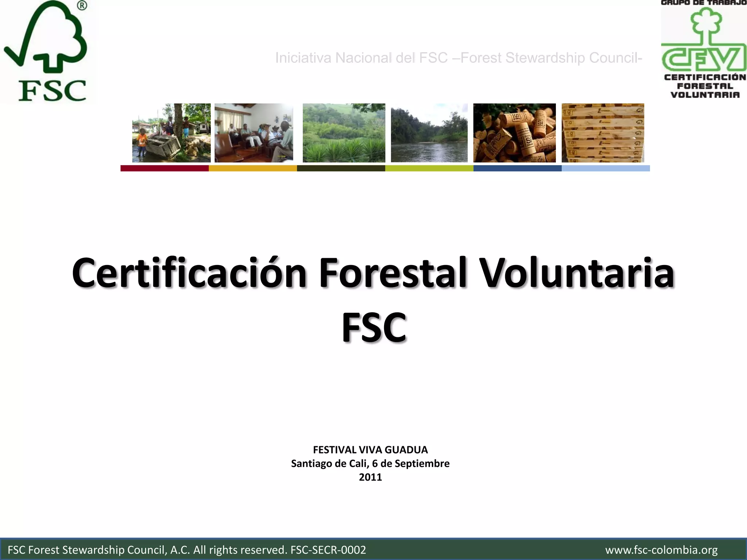Click the FSC copyright footer text

tap(187, 550)
